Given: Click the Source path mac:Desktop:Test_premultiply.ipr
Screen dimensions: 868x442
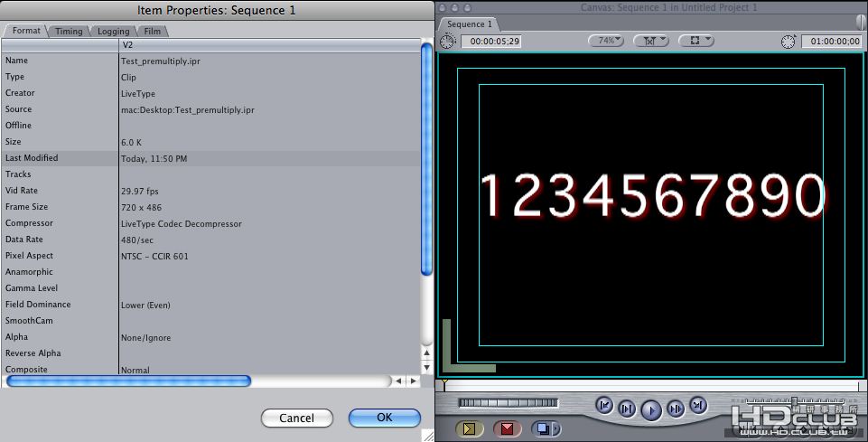Looking at the screenshot, I should click(188, 109).
